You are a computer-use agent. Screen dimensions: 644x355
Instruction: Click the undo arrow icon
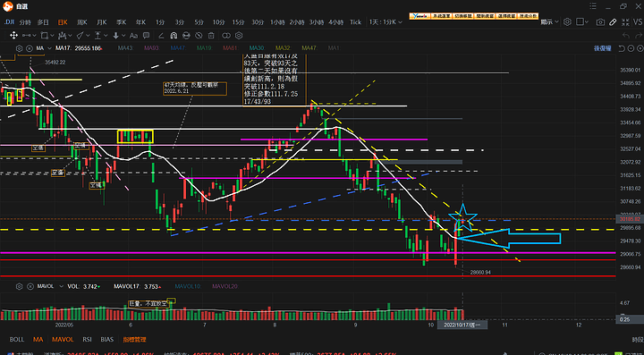626,36
